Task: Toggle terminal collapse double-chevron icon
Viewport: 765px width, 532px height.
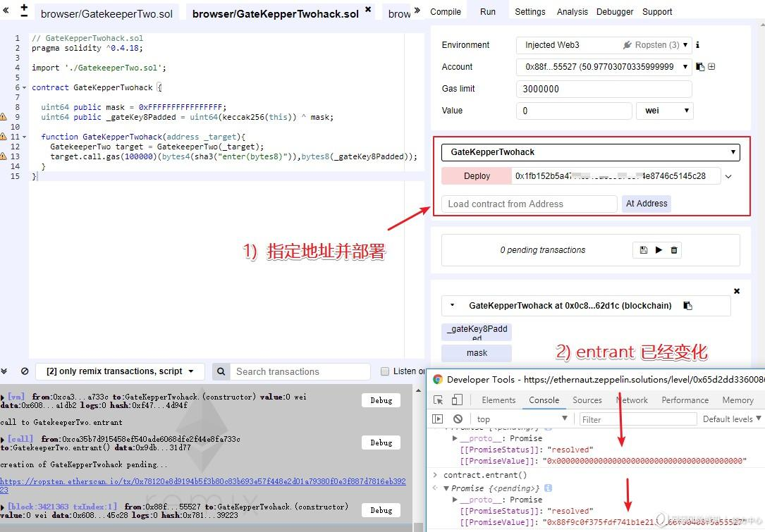Action: 4,371
